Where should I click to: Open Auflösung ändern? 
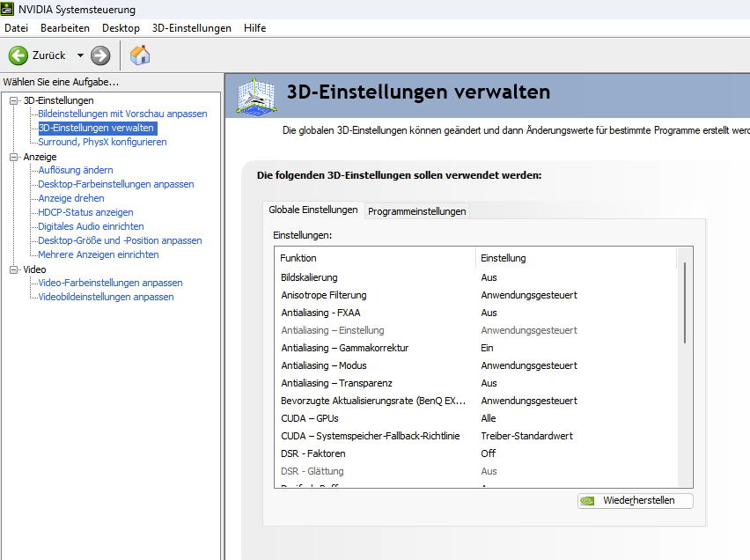pos(76,171)
